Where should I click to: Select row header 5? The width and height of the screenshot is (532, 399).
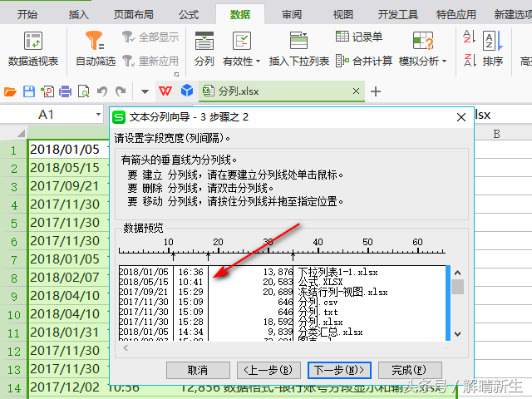14,224
